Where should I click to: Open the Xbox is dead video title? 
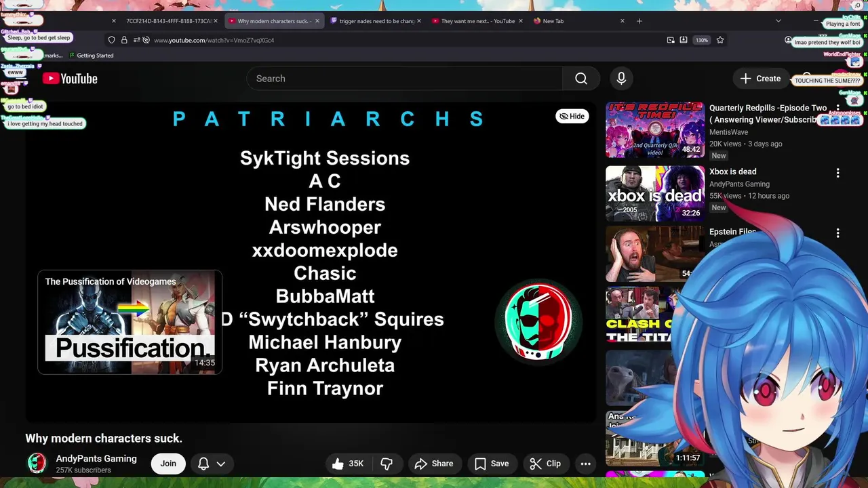(x=733, y=171)
